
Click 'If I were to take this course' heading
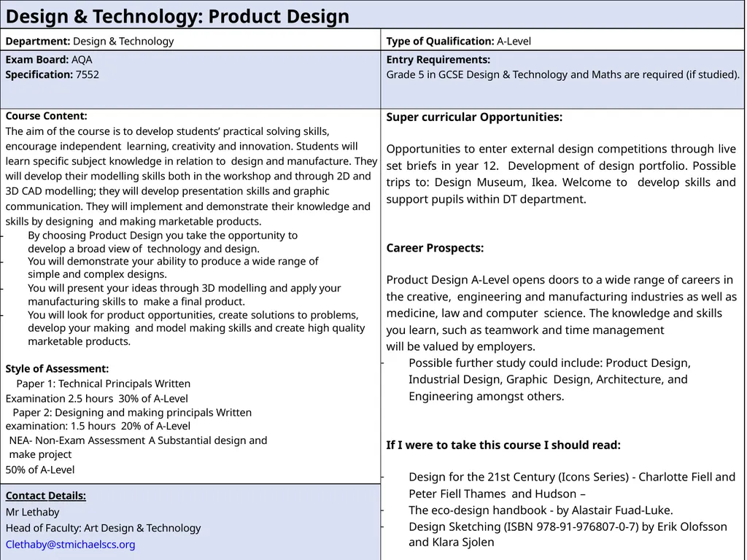coord(503,446)
